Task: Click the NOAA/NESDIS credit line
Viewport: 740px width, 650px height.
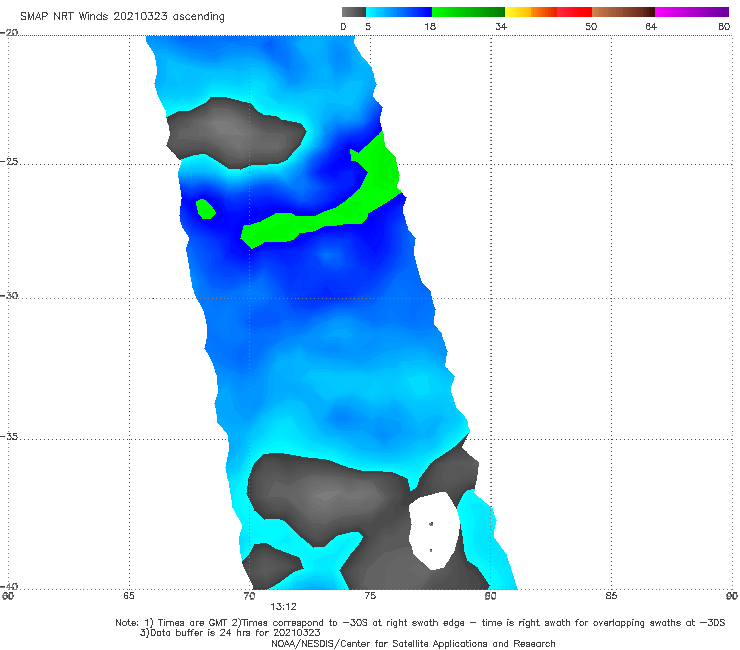Action: click(x=413, y=643)
